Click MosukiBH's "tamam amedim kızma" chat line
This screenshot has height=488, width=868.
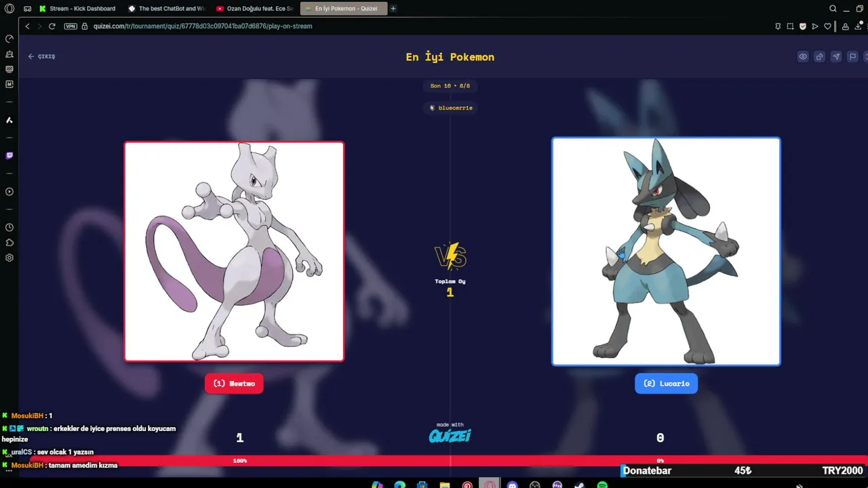point(60,466)
